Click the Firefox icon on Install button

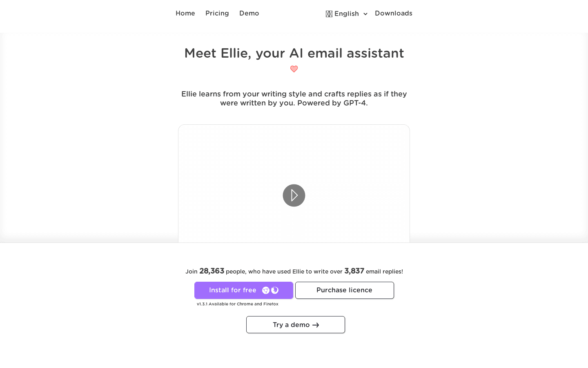(x=275, y=290)
